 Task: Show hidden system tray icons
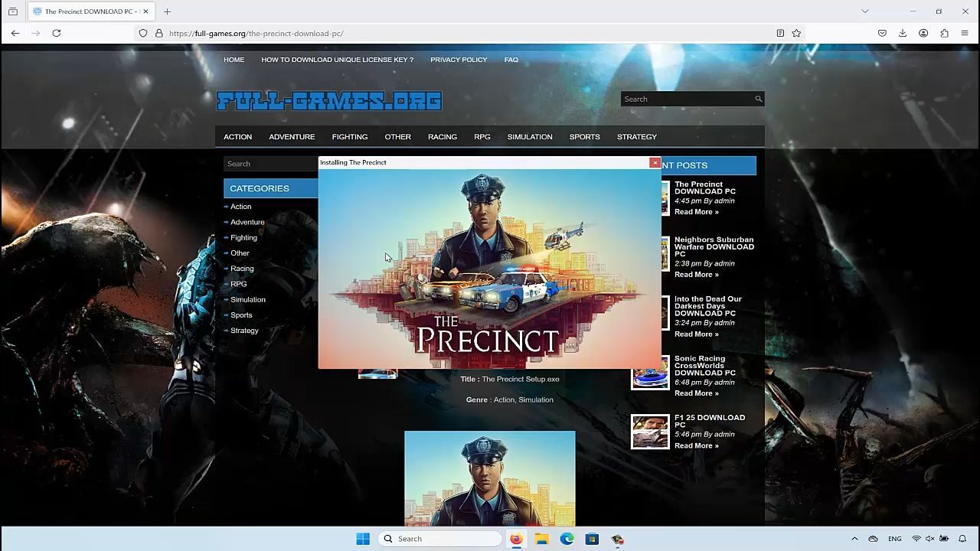click(854, 539)
